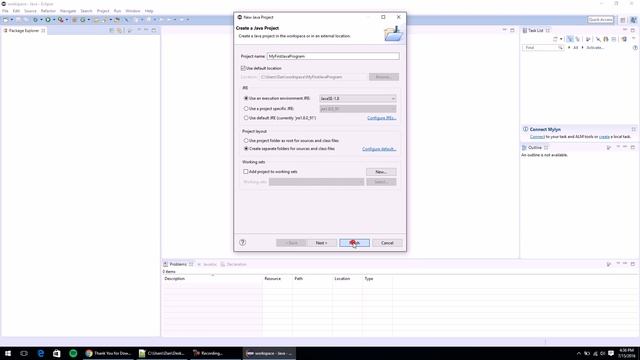Select Use a project specific JRE radio
The image size is (640, 360).
[246, 109]
